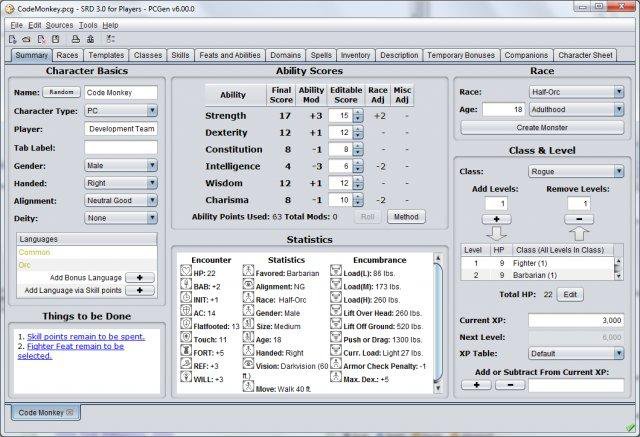Switch to the Character Sheet tab
Image resolution: width=640 pixels, height=437 pixels.
click(x=585, y=55)
